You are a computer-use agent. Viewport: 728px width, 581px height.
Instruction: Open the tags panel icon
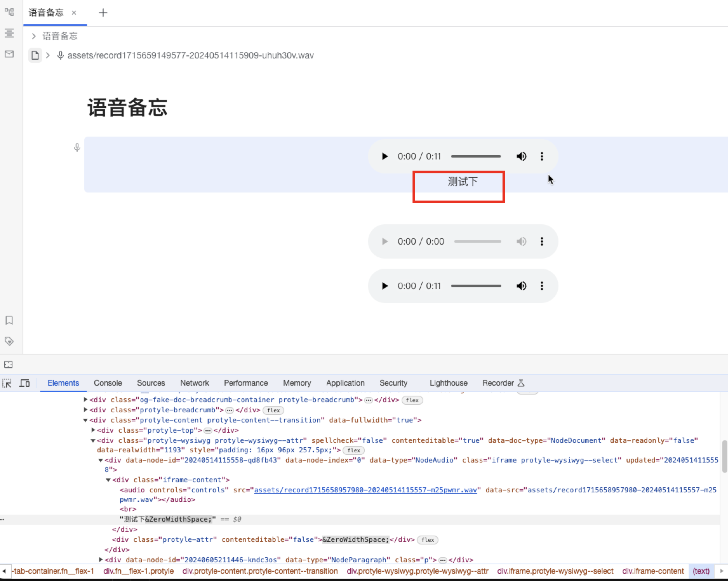[x=9, y=341]
